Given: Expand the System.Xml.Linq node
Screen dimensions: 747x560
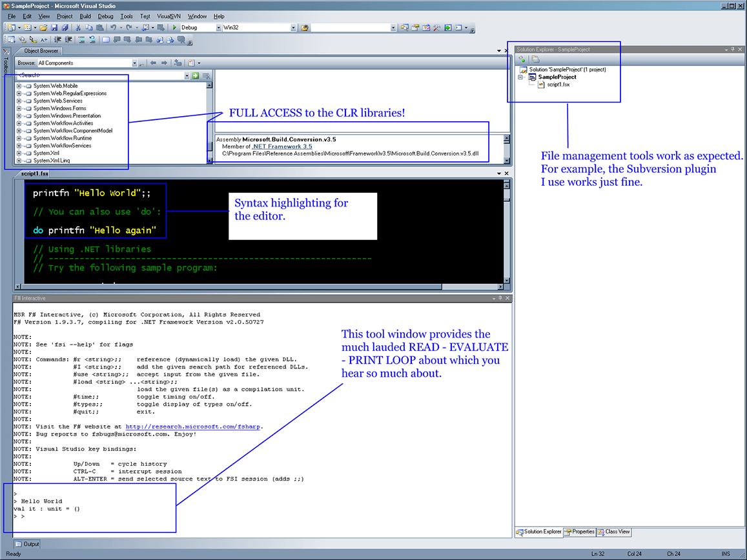Looking at the screenshot, I should [19, 161].
